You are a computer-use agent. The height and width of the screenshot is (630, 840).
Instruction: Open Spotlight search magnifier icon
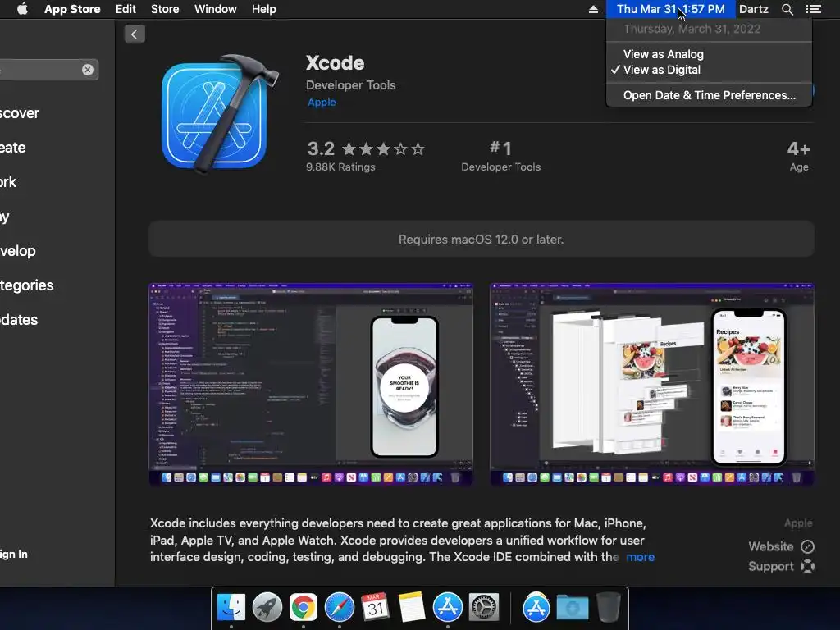[787, 9]
